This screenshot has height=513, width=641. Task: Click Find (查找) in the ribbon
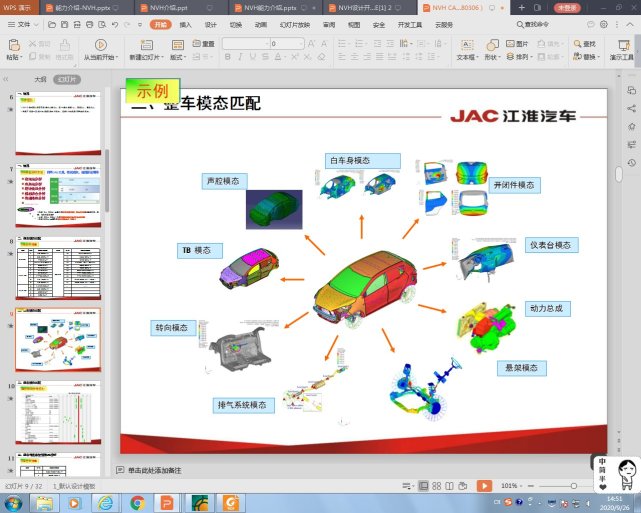pyautogui.click(x=585, y=44)
